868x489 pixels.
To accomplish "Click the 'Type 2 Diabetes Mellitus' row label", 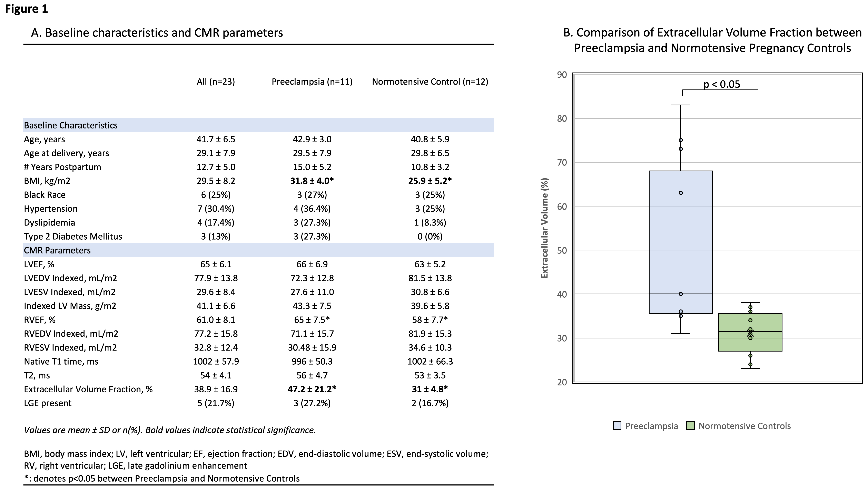I will click(x=73, y=236).
